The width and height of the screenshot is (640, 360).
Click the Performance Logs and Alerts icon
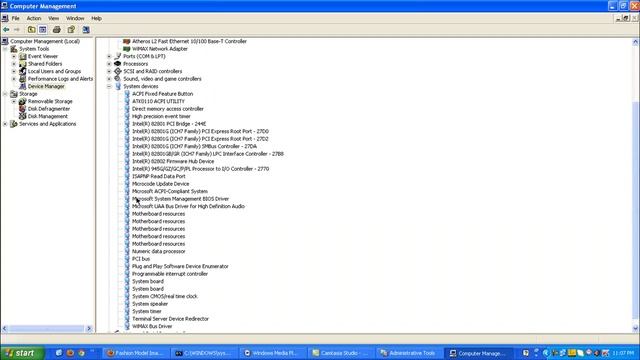(x=23, y=79)
